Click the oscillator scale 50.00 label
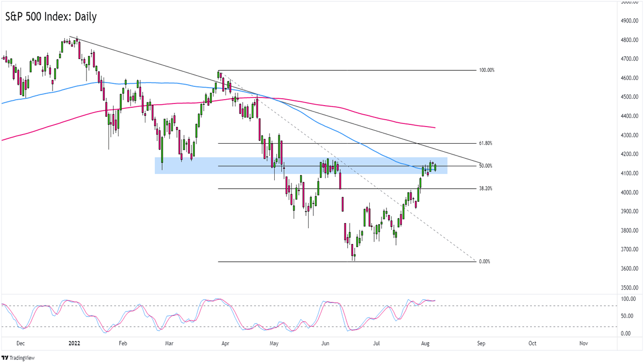The height and width of the screenshot is (362, 644). [x=628, y=316]
